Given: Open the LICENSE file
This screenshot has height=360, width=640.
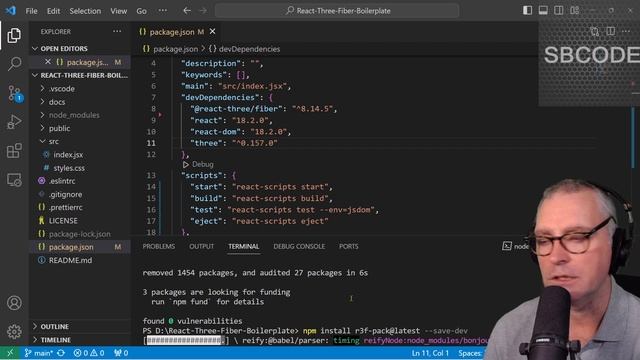Looking at the screenshot, I should (x=80, y=220).
